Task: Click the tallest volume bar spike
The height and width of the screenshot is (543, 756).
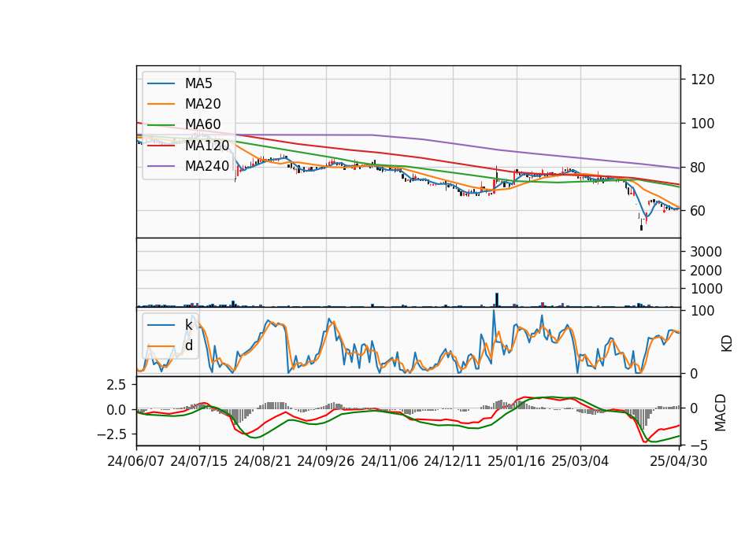Action: point(497,300)
